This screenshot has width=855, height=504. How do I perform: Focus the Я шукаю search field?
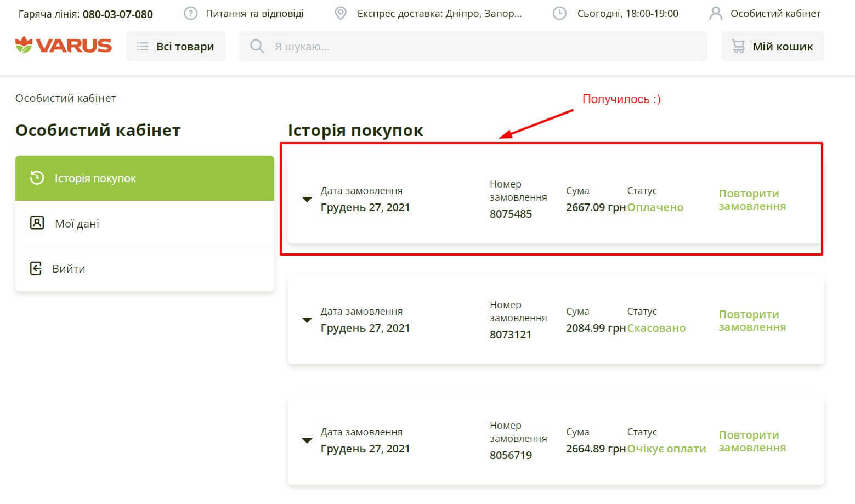[x=473, y=46]
